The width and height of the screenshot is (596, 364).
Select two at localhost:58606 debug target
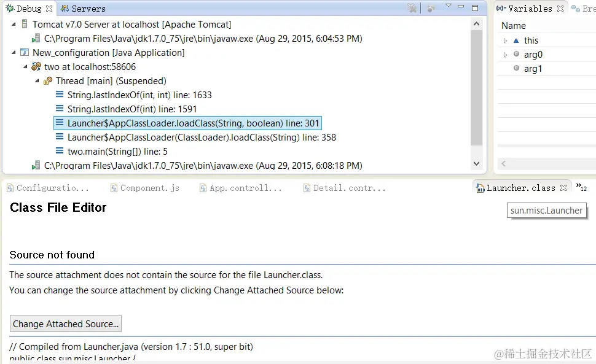[x=90, y=67]
